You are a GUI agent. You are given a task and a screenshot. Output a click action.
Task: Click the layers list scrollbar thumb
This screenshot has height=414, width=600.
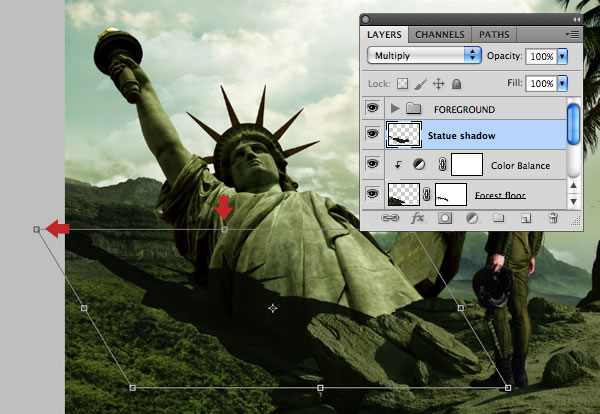pyautogui.click(x=573, y=124)
